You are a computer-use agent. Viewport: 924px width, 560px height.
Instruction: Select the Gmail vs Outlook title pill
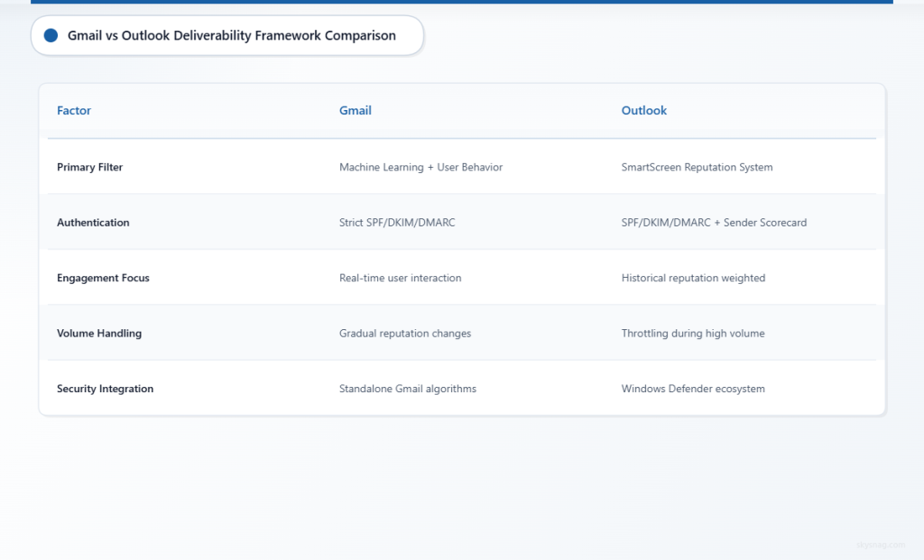227,35
